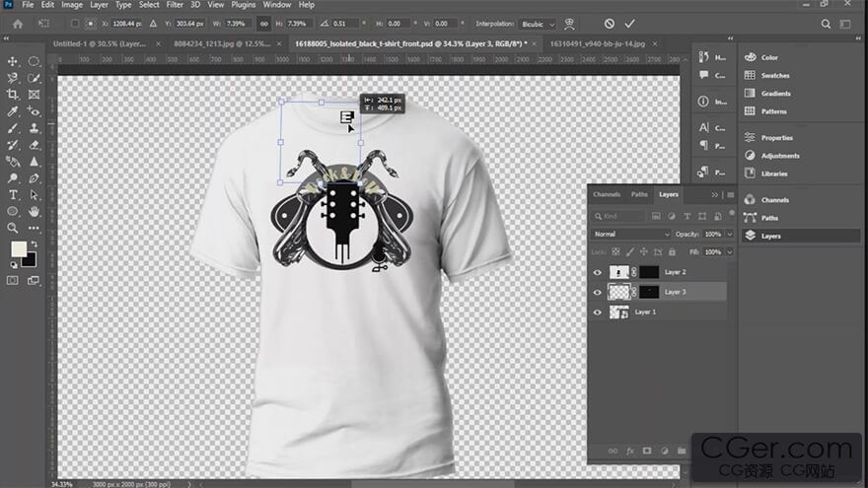
Task: Open the Properties panel button
Action: click(x=777, y=138)
